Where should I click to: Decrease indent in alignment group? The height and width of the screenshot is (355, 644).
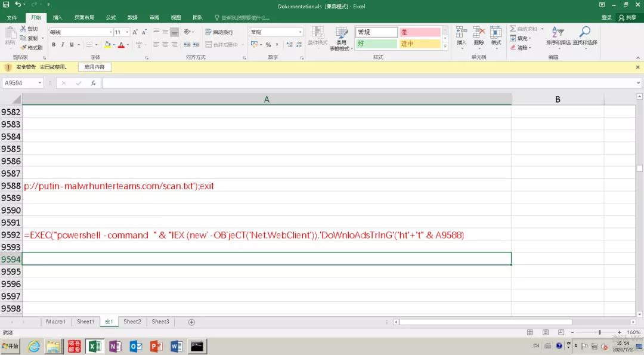(x=187, y=44)
